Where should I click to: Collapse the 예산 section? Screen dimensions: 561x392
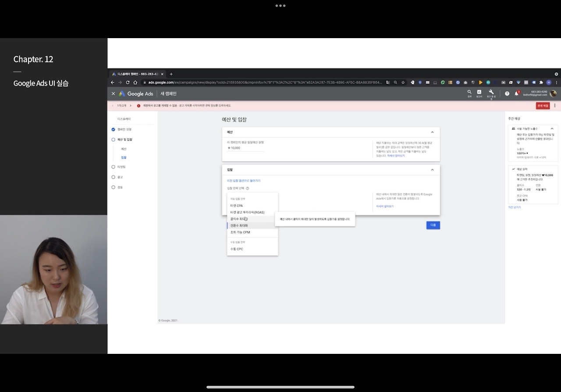coord(432,132)
